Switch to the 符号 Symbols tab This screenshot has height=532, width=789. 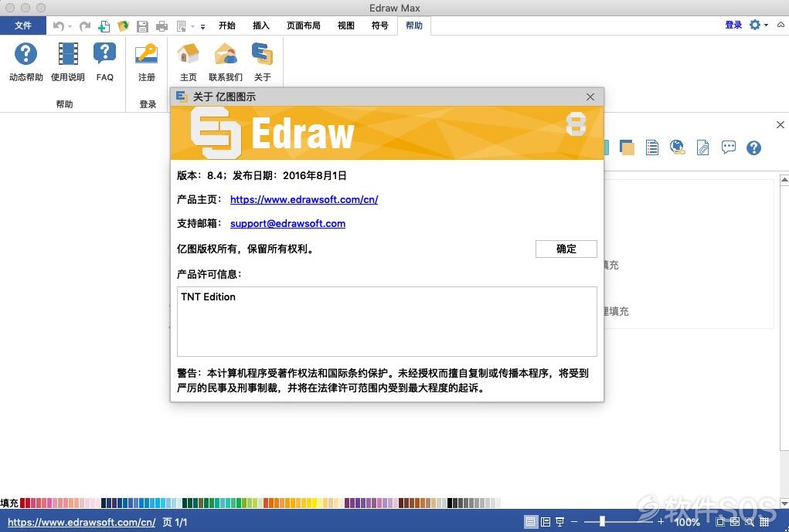click(380, 25)
